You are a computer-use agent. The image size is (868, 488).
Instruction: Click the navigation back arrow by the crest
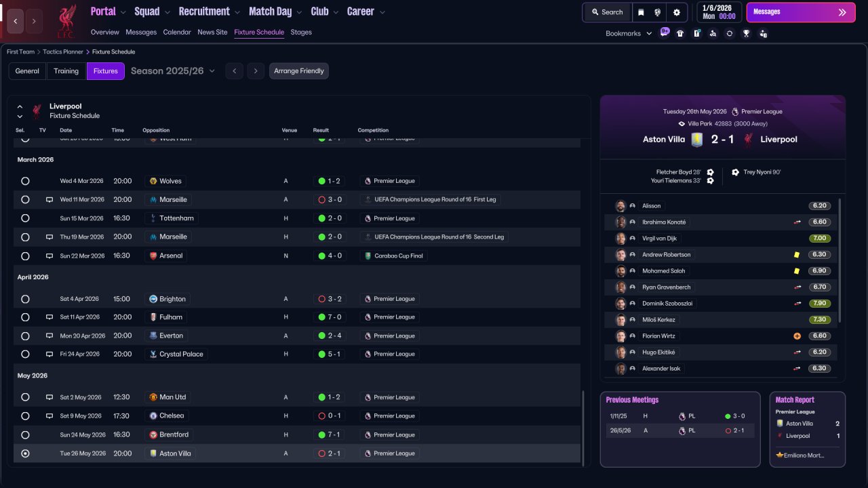coord(16,21)
